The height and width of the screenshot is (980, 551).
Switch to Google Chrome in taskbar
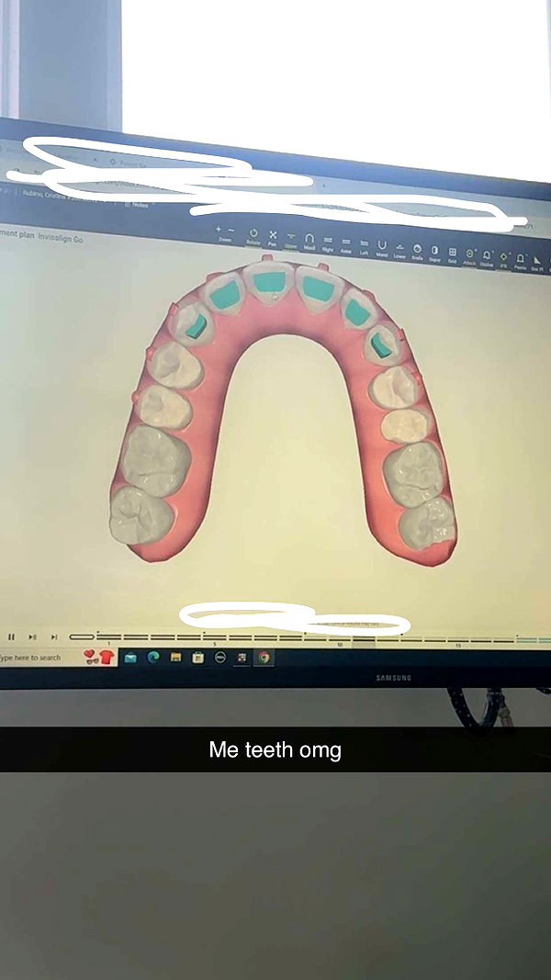point(264,658)
